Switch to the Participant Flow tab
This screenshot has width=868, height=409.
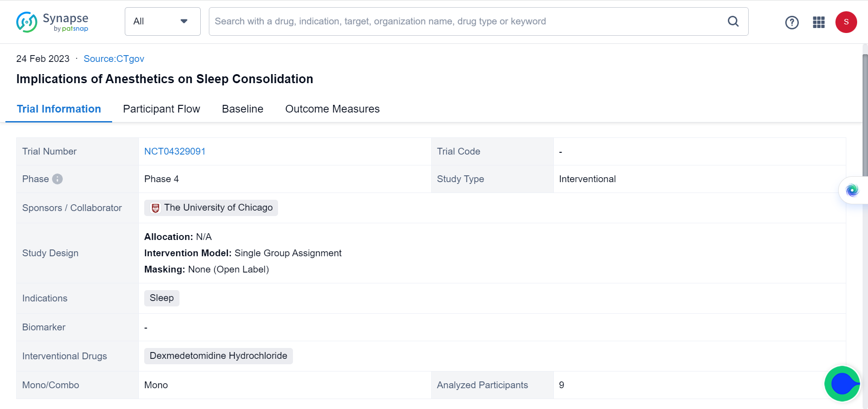click(161, 109)
